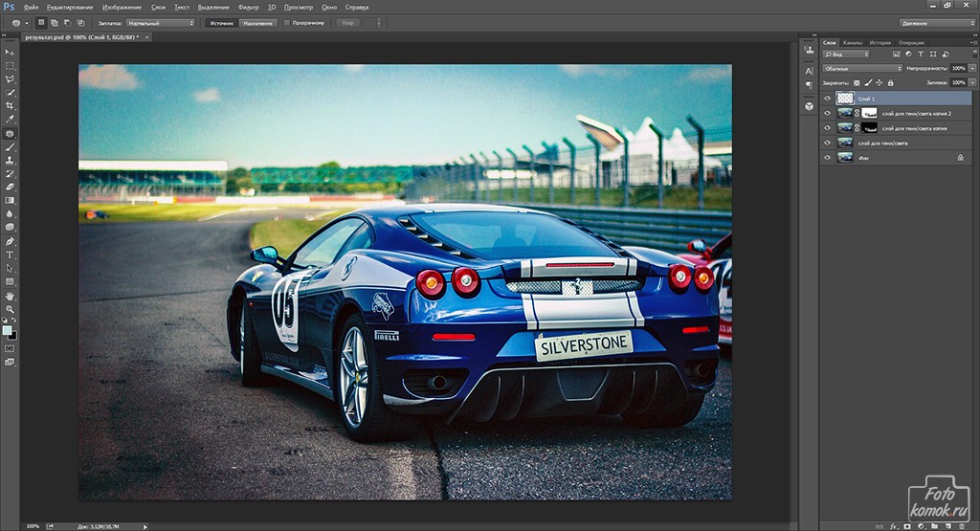Switch to the Операции tab
The image size is (980, 531).
click(x=911, y=42)
